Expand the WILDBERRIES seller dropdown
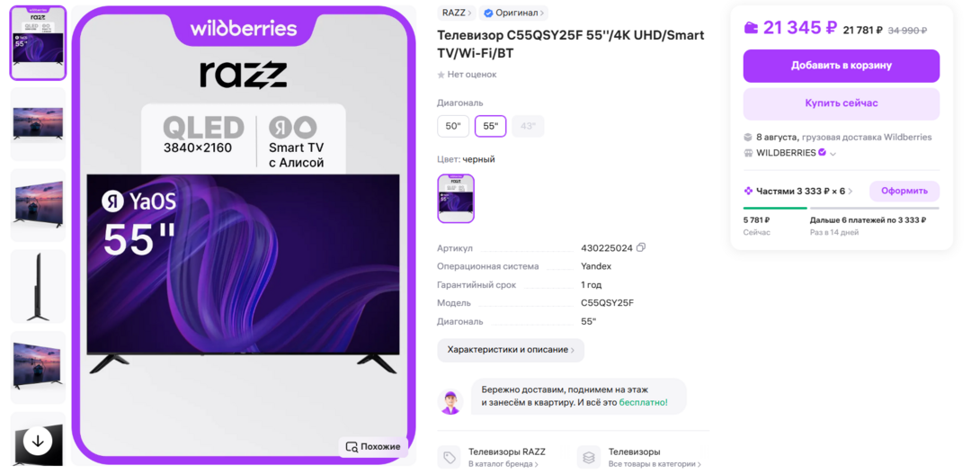980x474 pixels. pos(833,154)
